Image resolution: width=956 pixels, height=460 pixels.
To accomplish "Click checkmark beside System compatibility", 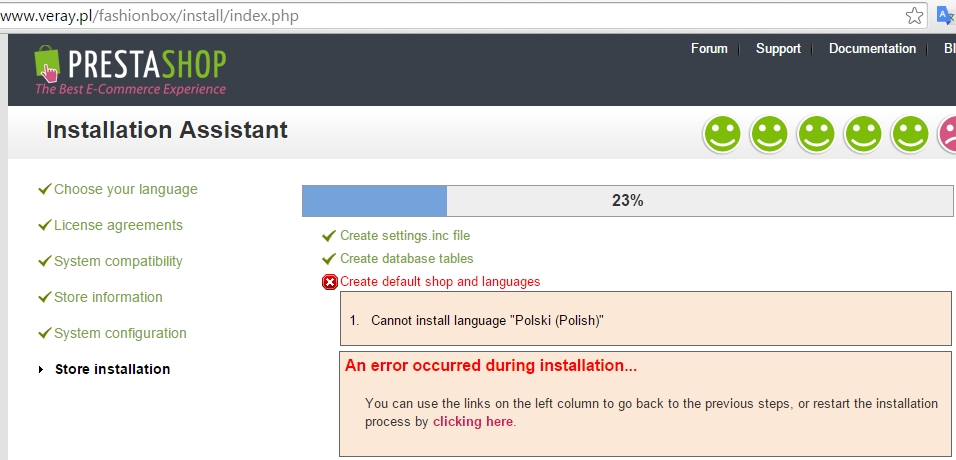I will pyautogui.click(x=44, y=261).
